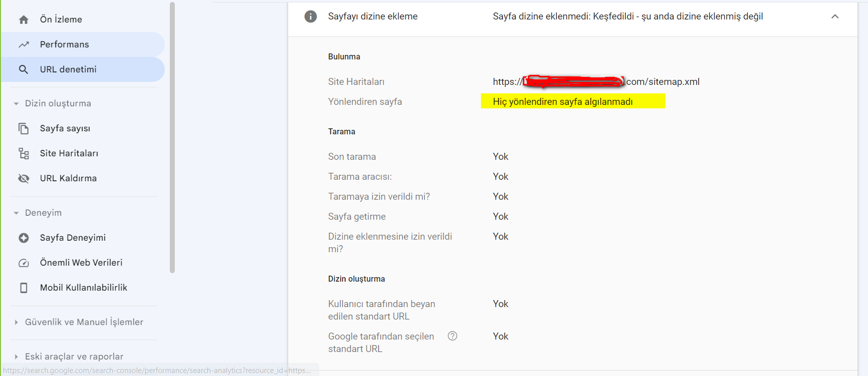Screen dimensions: 868x376
Task: Click Yok beside Dizine eklenmesine izin verildi
Action: click(x=500, y=236)
